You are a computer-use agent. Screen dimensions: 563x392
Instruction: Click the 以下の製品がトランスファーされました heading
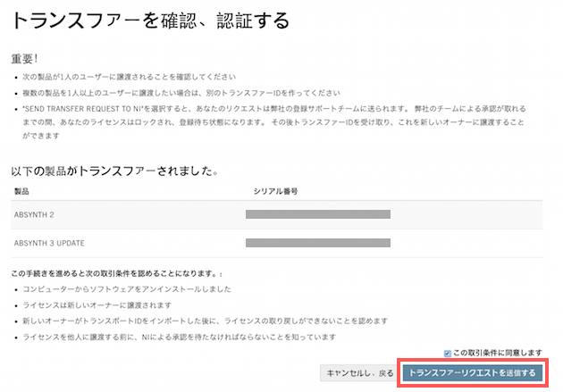tap(115, 171)
